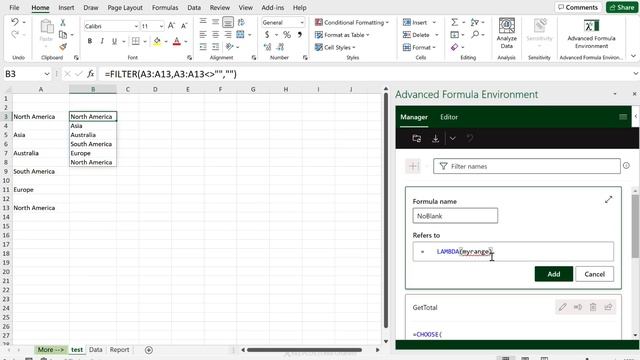This screenshot has height=360, width=640.
Task: Switch to Insert ribbon tab
Action: point(66,7)
